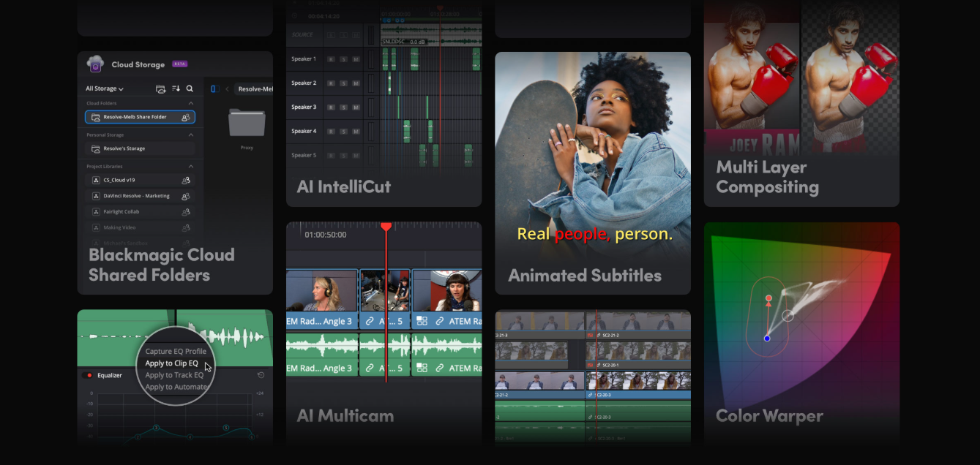This screenshot has height=465, width=980.
Task: Click the new folder icon in Cloud Storage
Action: [160, 88]
